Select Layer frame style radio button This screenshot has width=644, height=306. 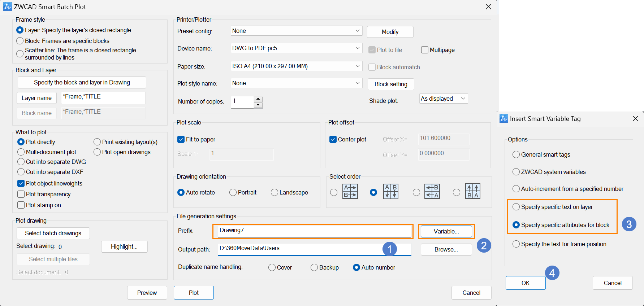pos(20,30)
